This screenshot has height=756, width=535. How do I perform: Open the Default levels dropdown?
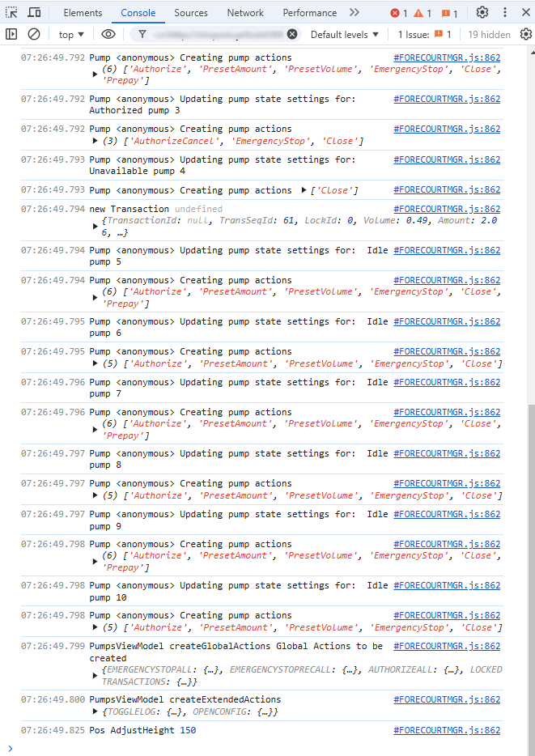click(x=345, y=34)
